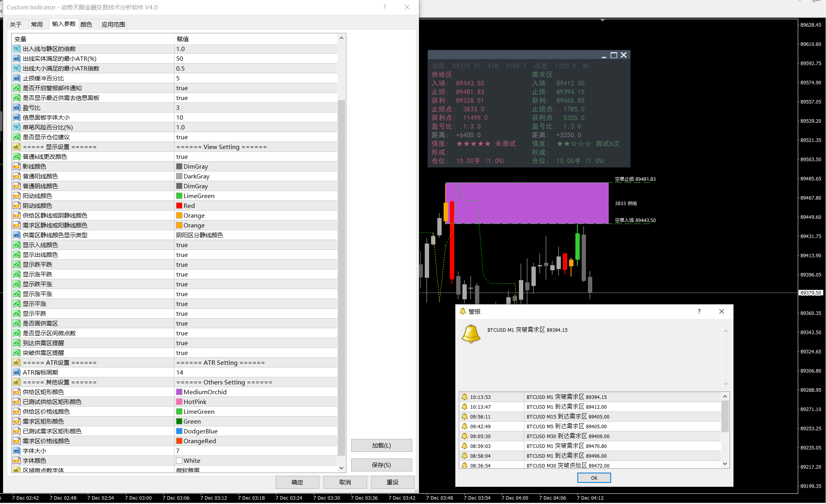Image resolution: width=826 pixels, height=504 pixels.
Task: Switch to the 应用范围 tab
Action: (x=113, y=24)
